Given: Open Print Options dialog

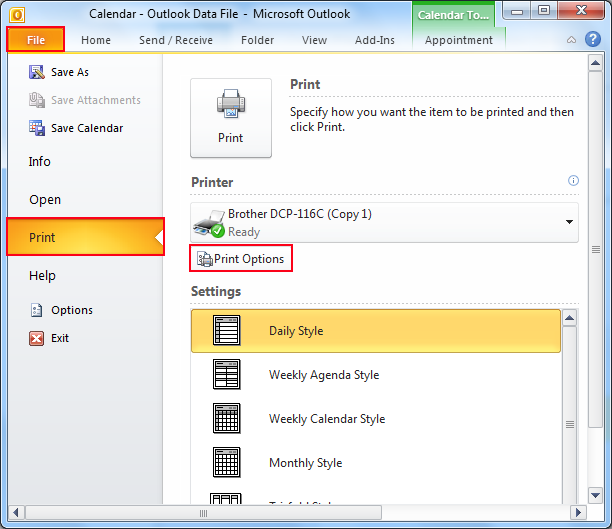Looking at the screenshot, I should point(241,258).
